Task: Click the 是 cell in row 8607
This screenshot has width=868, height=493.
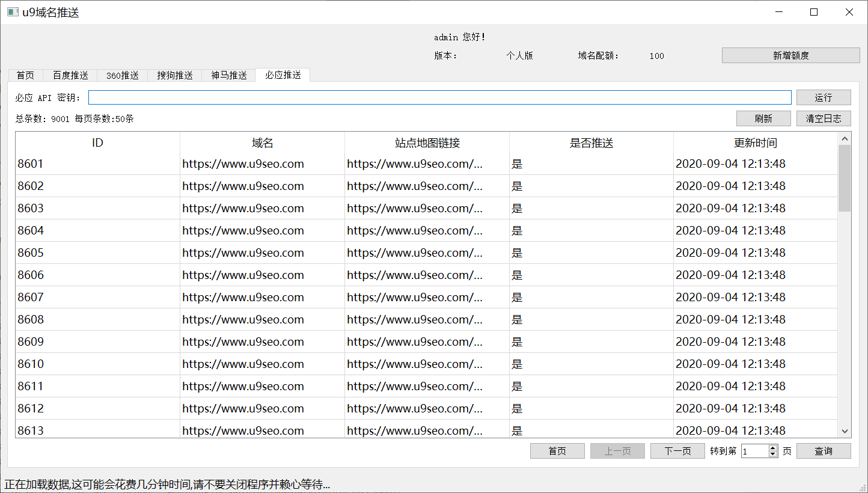Action: [x=591, y=297]
